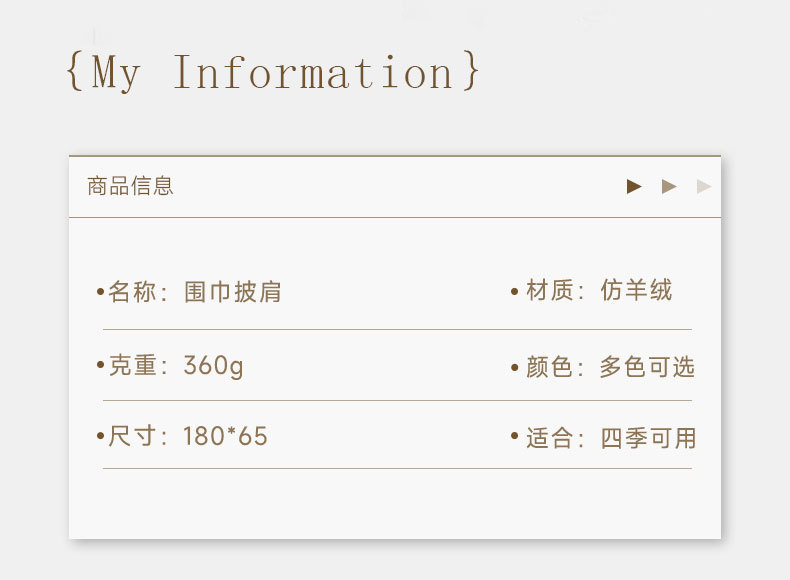Click the 尺寸 field label

pos(133,437)
